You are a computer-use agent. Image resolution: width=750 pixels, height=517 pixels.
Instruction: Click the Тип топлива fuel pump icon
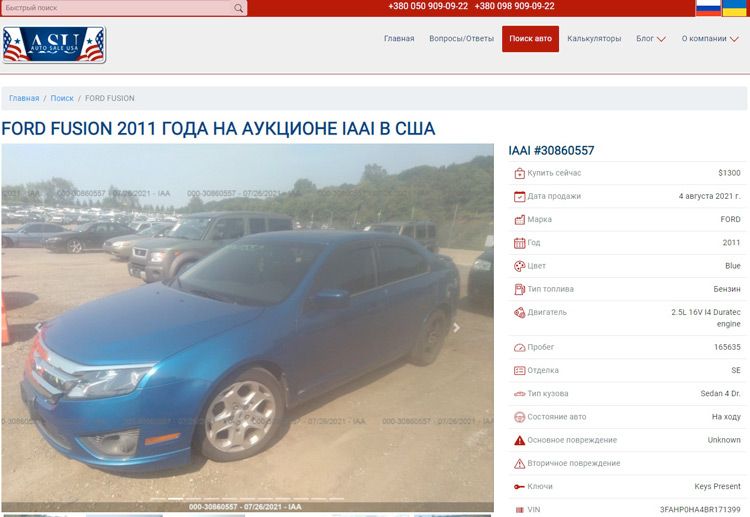pyautogui.click(x=519, y=289)
